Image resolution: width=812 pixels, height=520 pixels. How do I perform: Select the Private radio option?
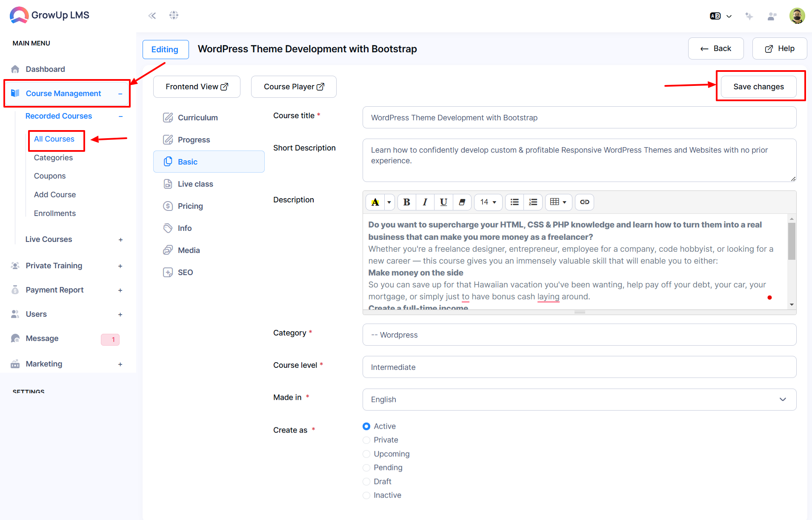(x=366, y=440)
